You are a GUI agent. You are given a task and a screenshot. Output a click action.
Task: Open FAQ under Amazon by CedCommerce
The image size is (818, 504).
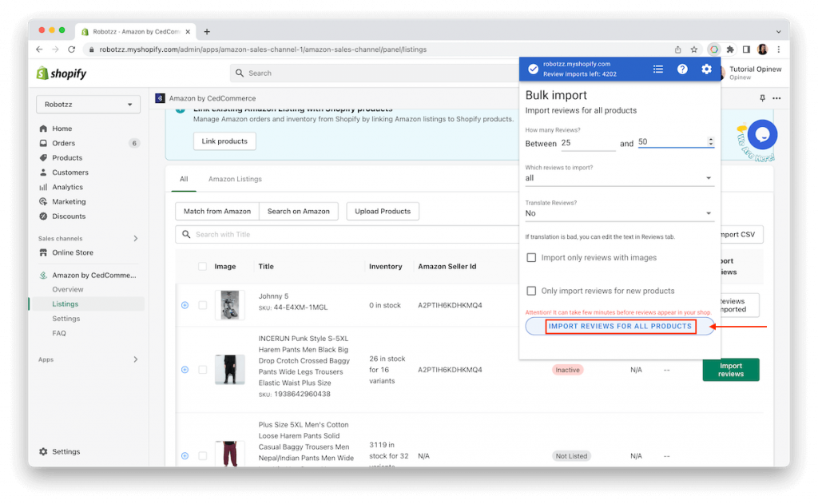pos(59,333)
